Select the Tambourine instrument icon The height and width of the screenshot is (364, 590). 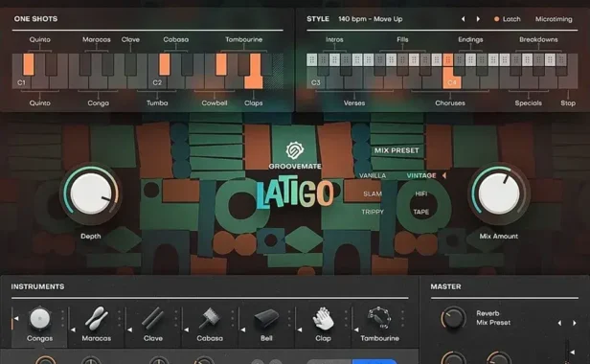click(x=379, y=318)
